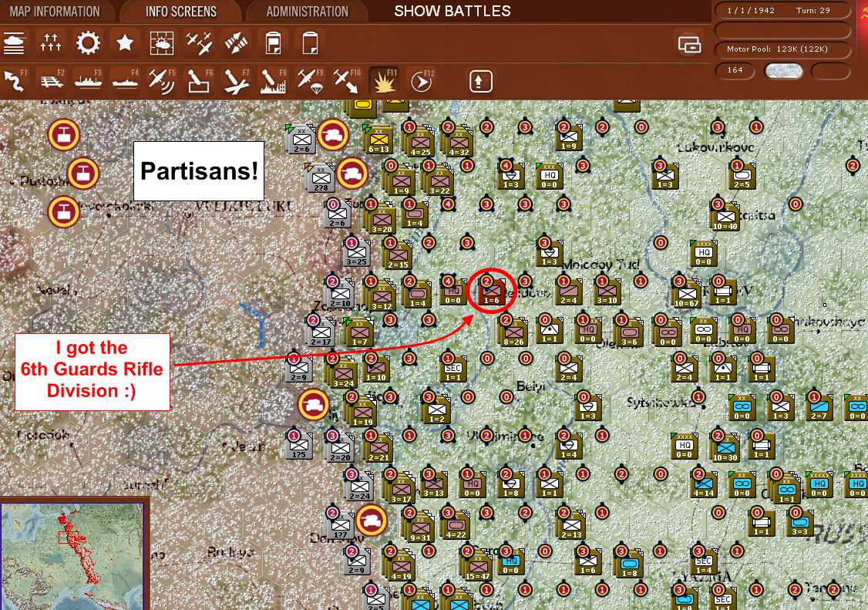
Task: Select the grey 2?8 German unit
Action: (321, 178)
